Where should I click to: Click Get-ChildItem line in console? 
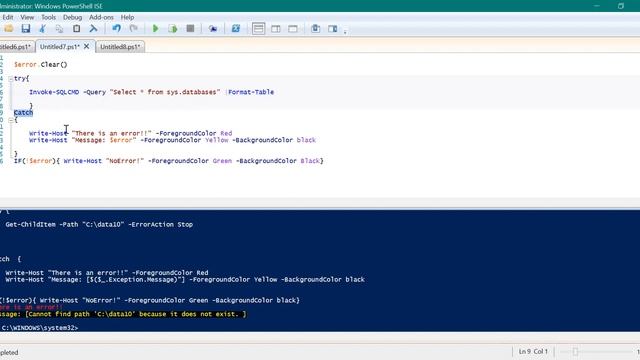point(99,224)
